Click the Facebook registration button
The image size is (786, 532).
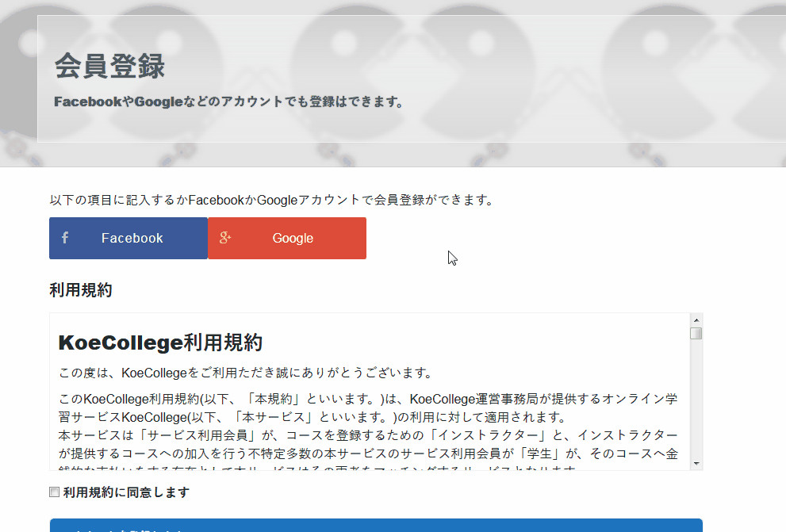click(x=128, y=238)
